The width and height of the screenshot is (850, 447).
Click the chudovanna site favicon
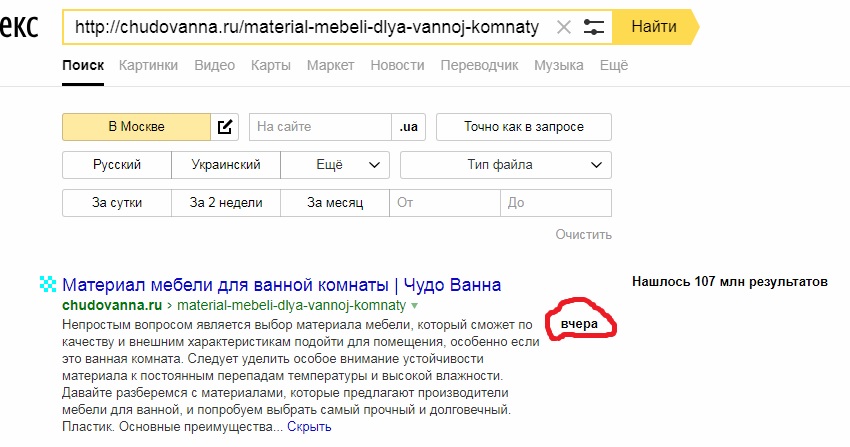coord(48,284)
